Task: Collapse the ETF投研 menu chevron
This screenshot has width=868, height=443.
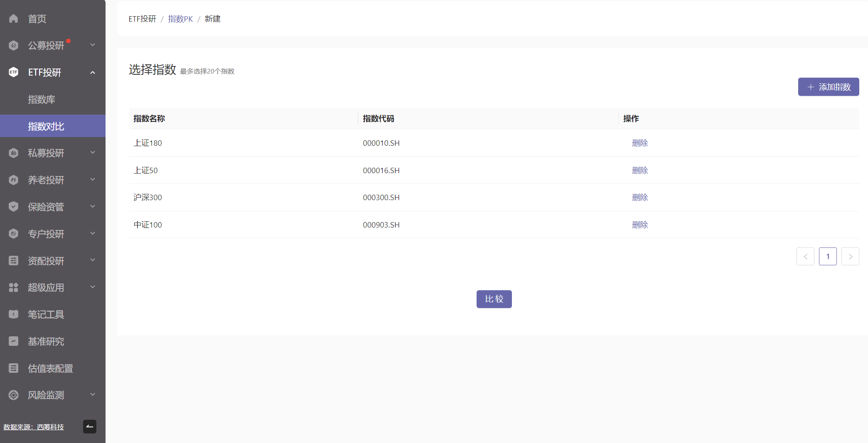Action: point(93,73)
